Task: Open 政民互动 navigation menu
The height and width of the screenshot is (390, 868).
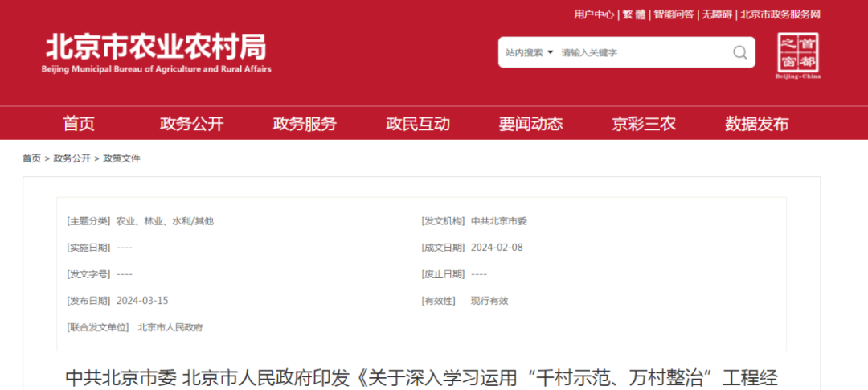Action: point(418,124)
